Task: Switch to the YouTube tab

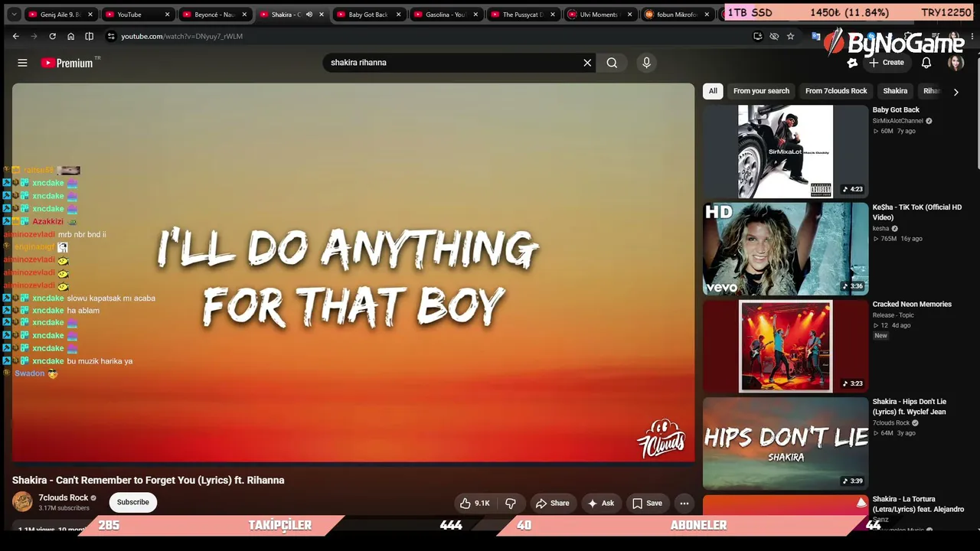Action: [138, 15]
